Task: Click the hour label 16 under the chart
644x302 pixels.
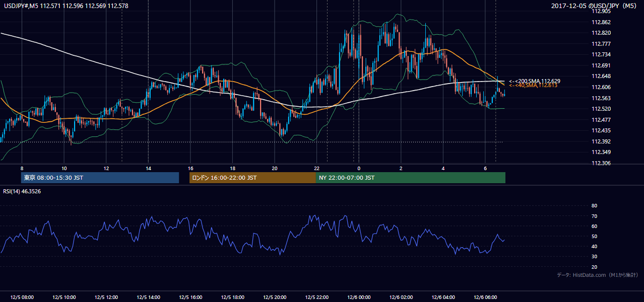Action: pyautogui.click(x=190, y=168)
